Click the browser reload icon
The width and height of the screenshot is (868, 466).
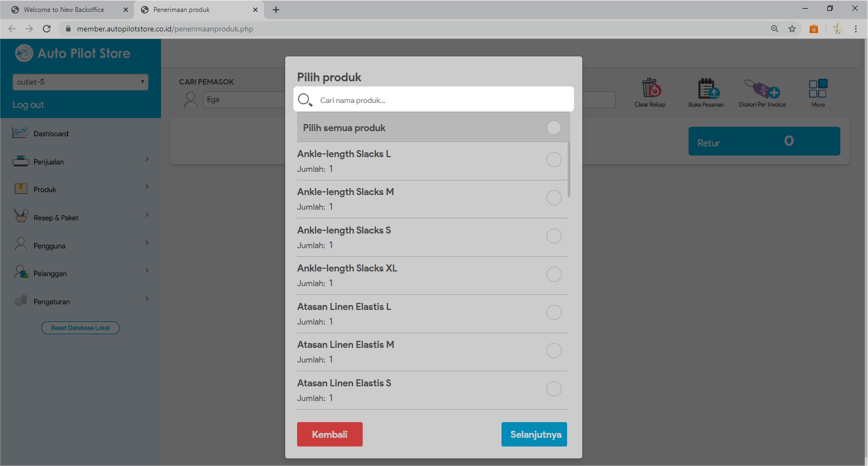47,29
